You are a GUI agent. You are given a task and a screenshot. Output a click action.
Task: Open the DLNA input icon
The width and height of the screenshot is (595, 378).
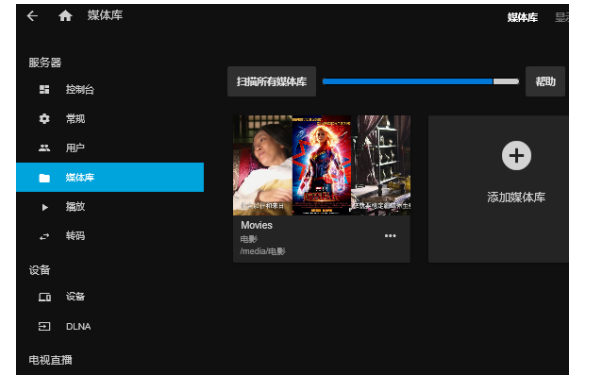click(x=44, y=326)
